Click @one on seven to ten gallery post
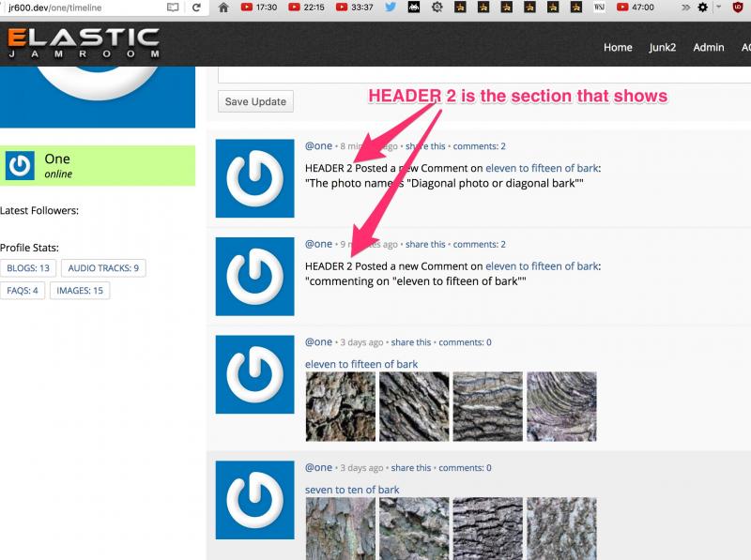 tap(318, 468)
